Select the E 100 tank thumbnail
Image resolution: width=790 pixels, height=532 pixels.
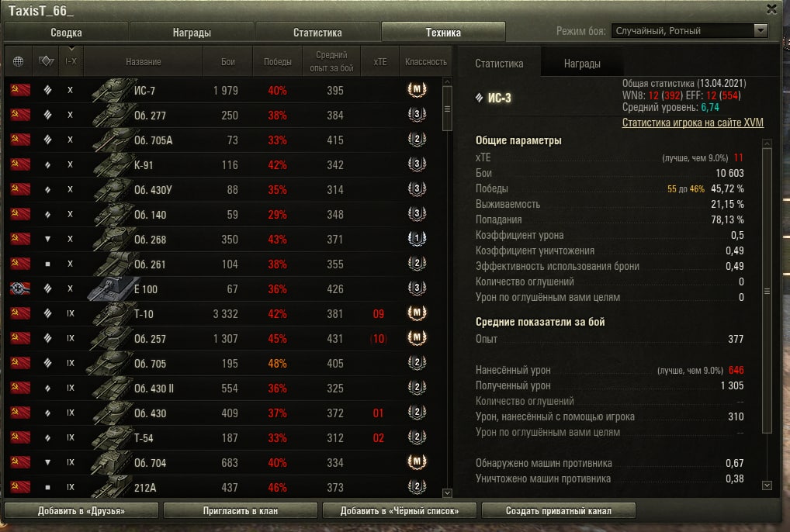click(x=112, y=289)
